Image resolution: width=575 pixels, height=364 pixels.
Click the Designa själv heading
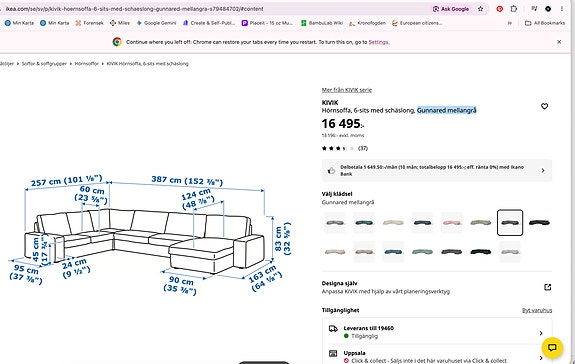pos(339,283)
